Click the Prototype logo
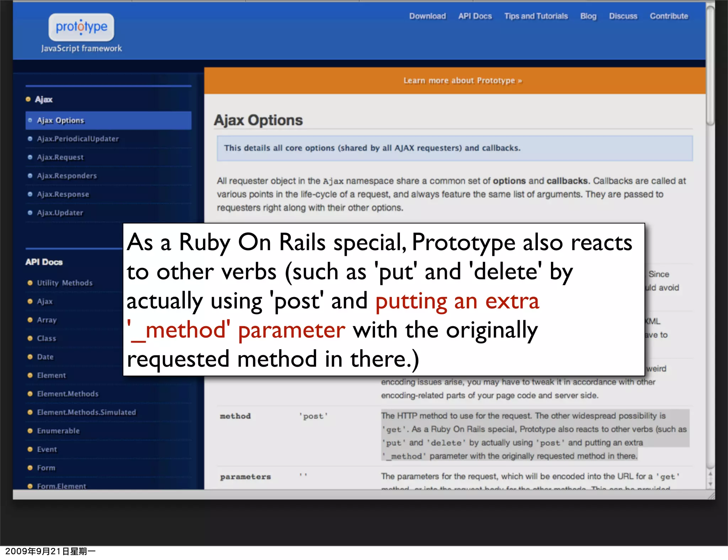728x560 pixels. coord(81,27)
